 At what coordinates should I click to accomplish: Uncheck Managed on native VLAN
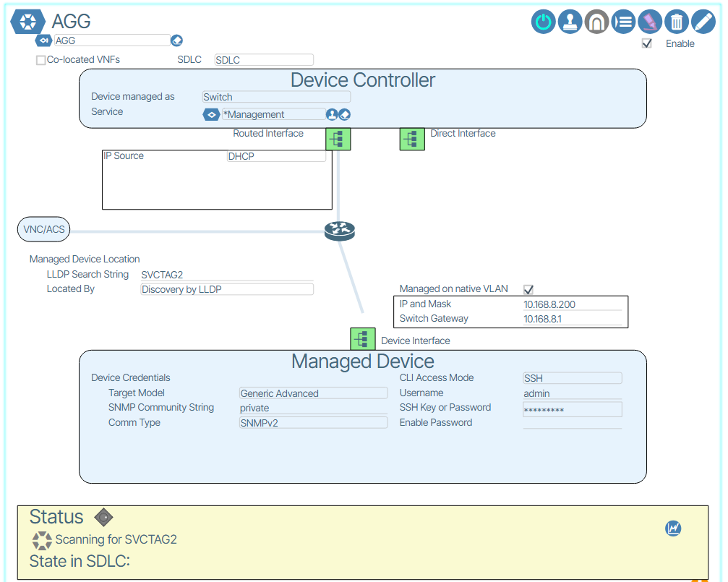point(528,289)
